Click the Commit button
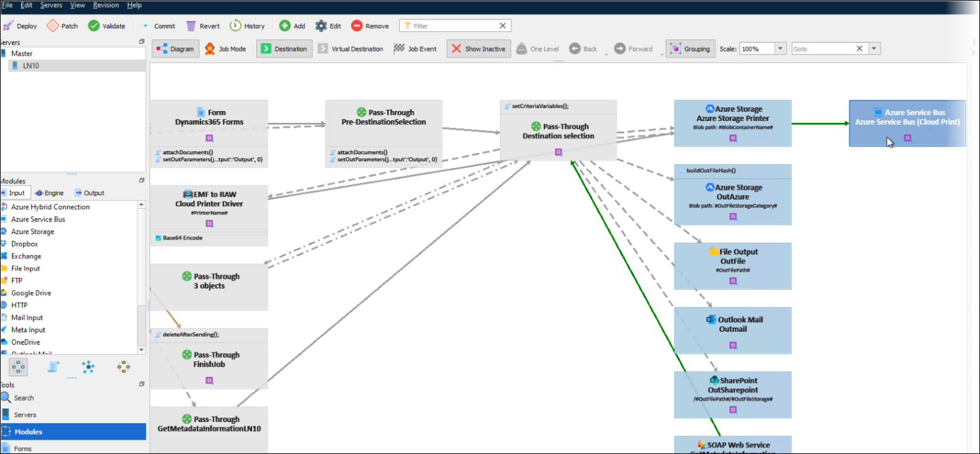 pyautogui.click(x=158, y=26)
